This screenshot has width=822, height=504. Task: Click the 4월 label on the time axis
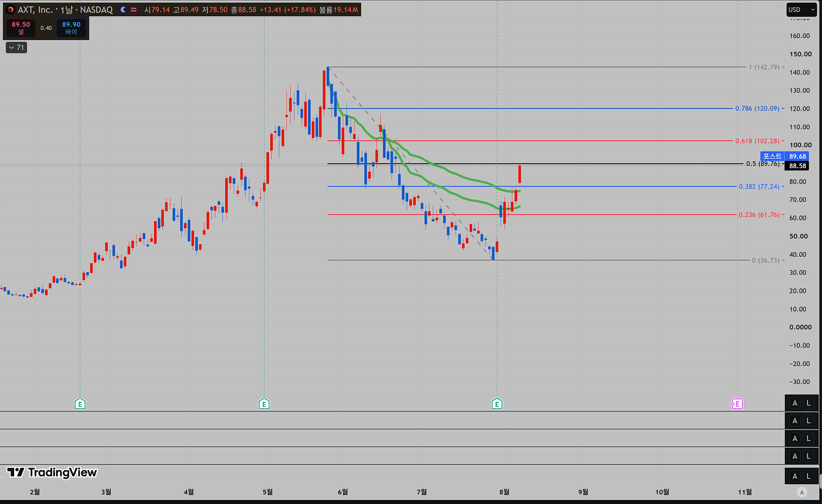pyautogui.click(x=188, y=492)
